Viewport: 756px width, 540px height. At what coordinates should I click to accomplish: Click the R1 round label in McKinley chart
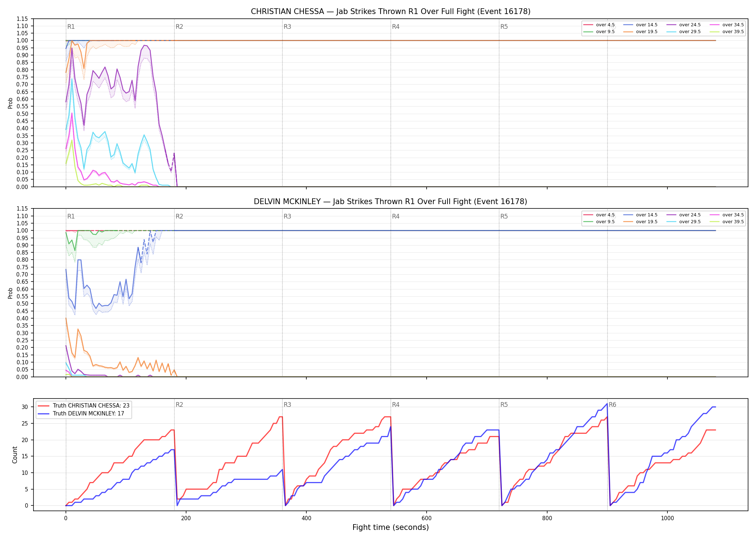71,216
